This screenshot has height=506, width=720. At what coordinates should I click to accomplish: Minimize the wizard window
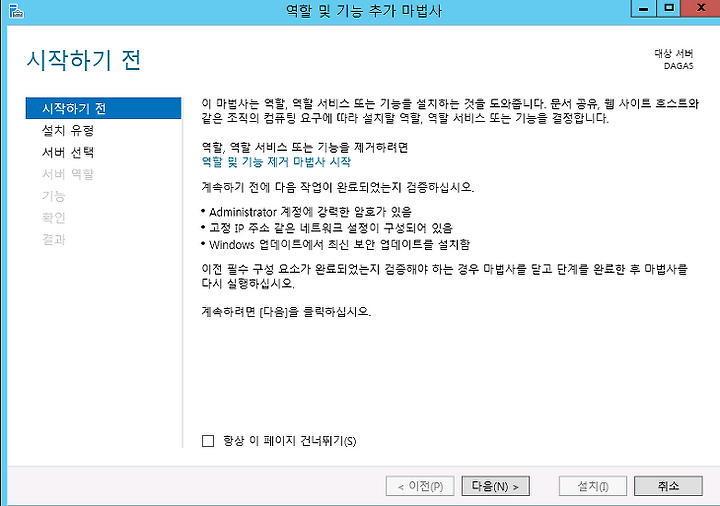click(x=643, y=8)
